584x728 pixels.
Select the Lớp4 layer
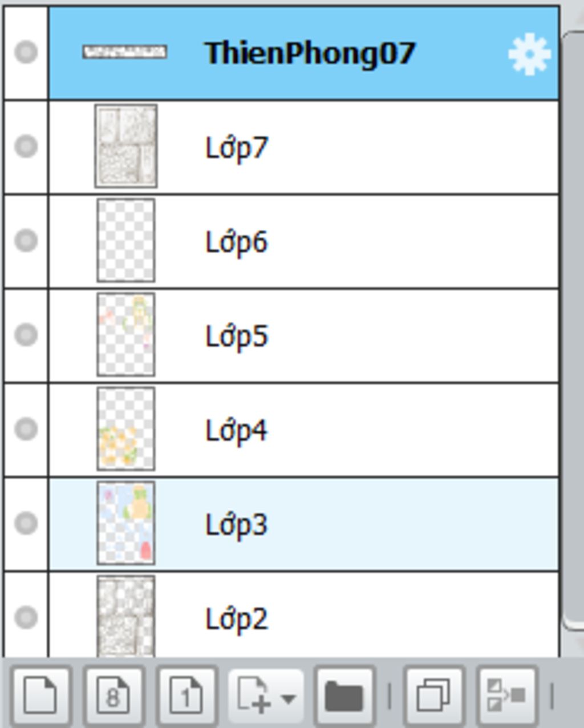tap(303, 429)
